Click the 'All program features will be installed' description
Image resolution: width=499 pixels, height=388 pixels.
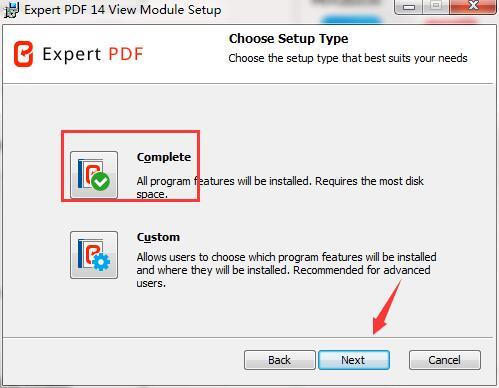280,187
